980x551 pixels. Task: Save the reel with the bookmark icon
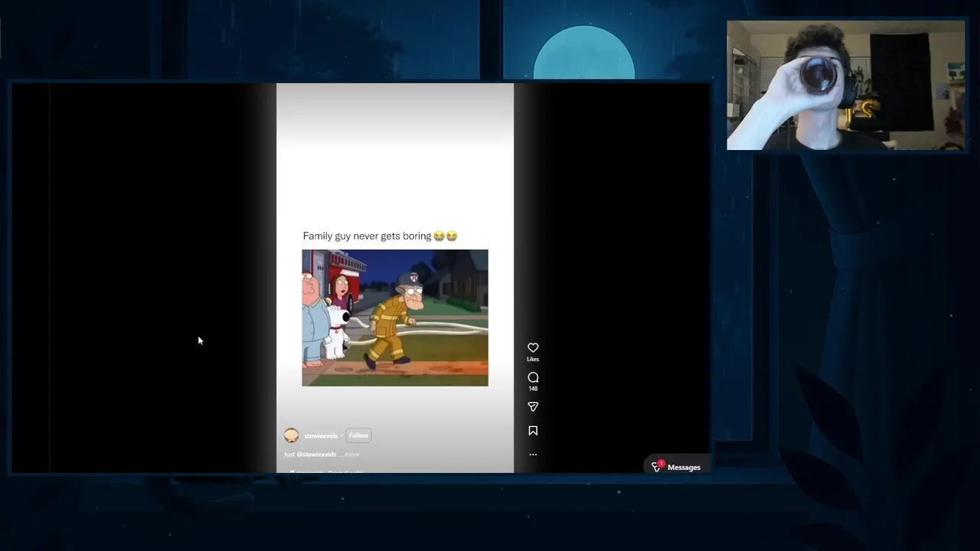[533, 431]
